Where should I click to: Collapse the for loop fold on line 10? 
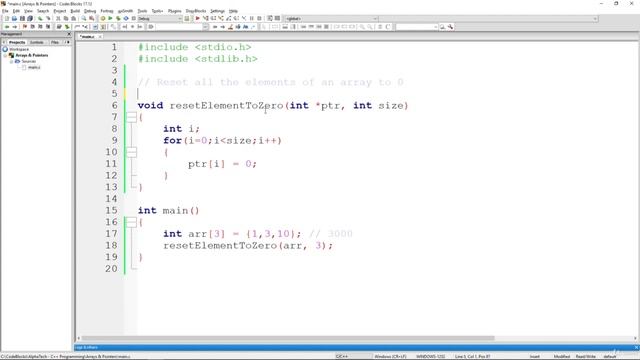click(131, 153)
